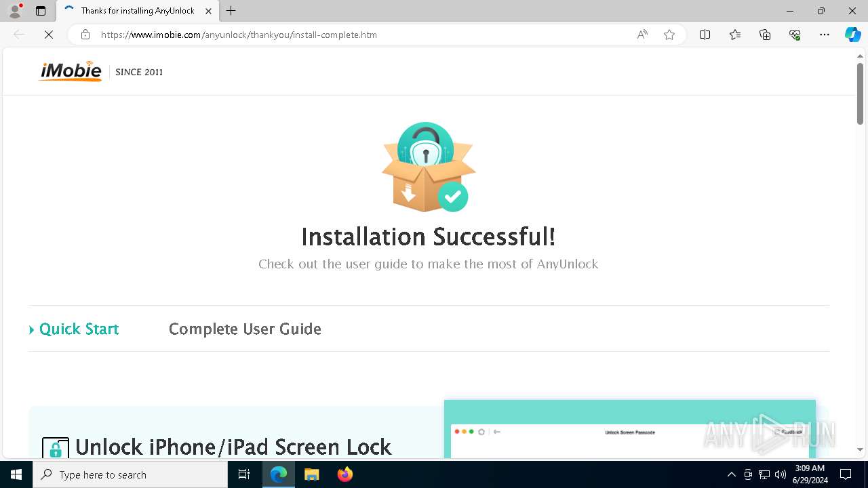Add this page to favorites
The width and height of the screenshot is (868, 488).
click(x=669, y=35)
